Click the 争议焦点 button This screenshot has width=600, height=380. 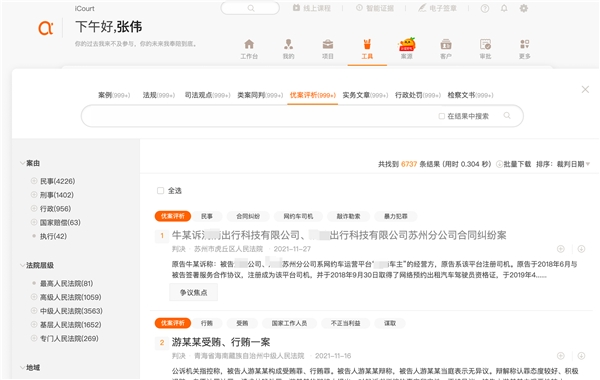point(194,292)
